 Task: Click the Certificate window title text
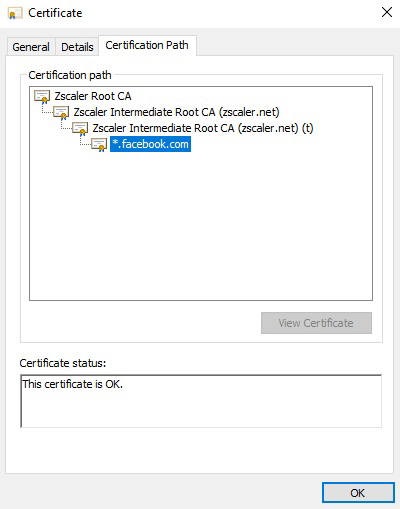55,13
